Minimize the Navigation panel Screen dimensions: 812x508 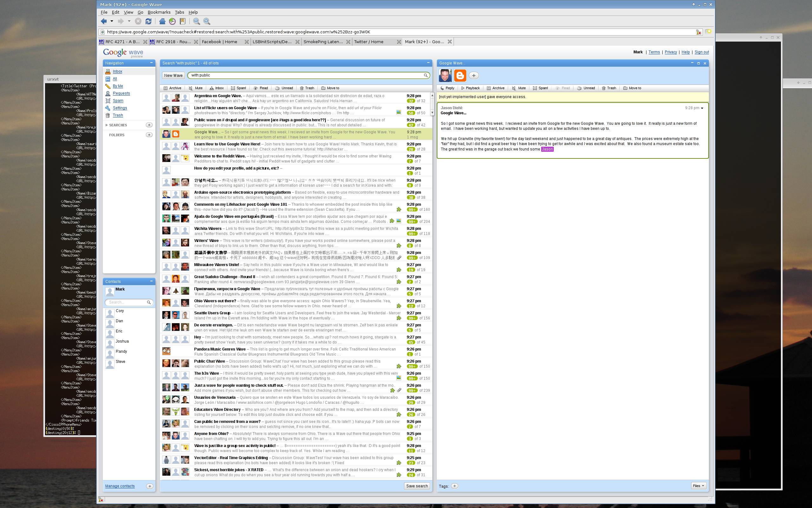151,63
